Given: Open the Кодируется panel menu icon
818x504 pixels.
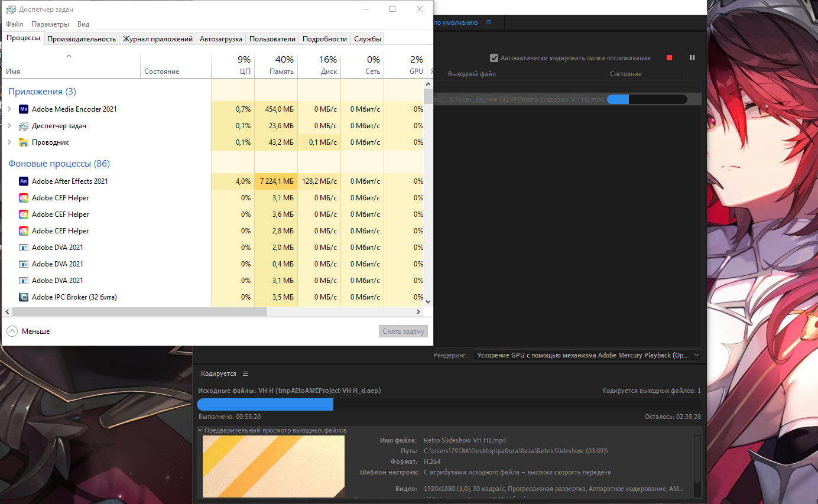Looking at the screenshot, I should point(245,374).
